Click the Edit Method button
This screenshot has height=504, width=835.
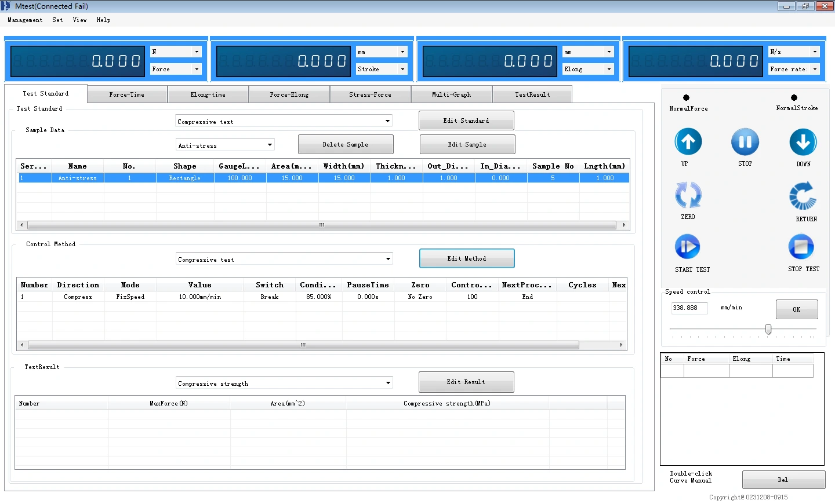[467, 258]
